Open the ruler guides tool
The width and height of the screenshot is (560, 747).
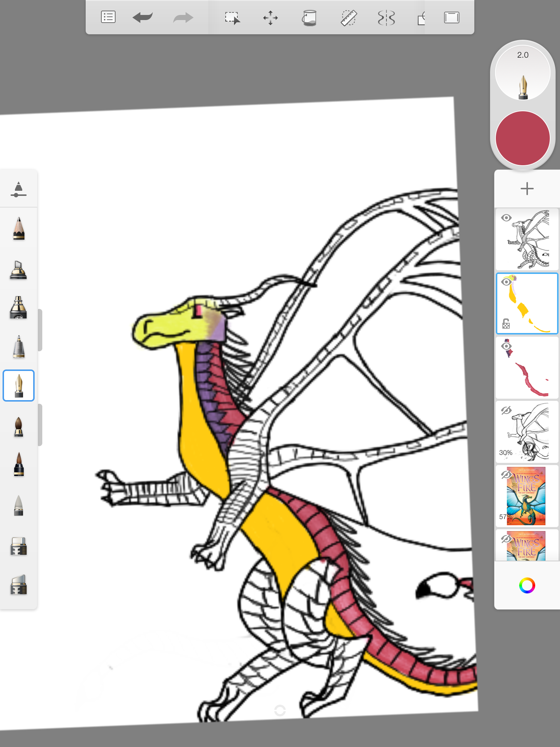click(349, 18)
